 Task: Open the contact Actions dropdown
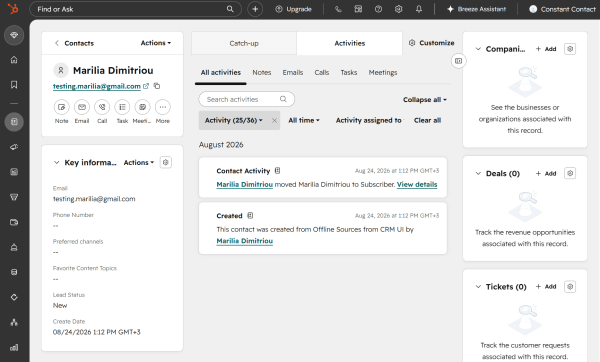[156, 43]
